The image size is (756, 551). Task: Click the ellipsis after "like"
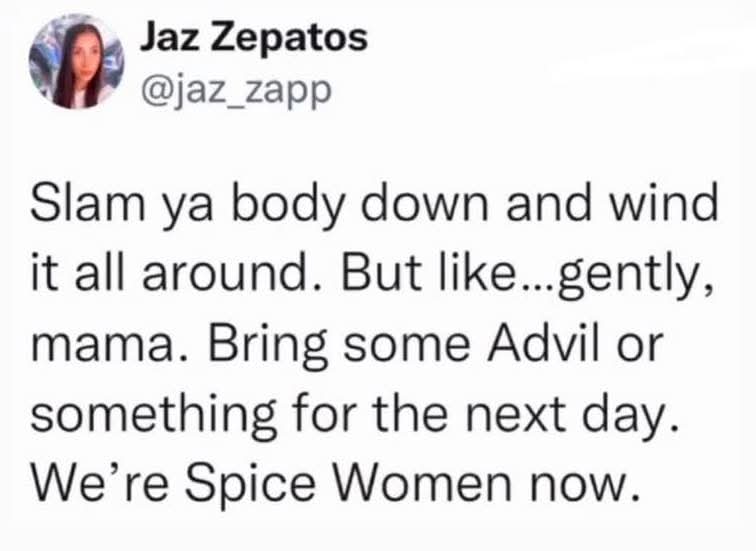coord(536,286)
